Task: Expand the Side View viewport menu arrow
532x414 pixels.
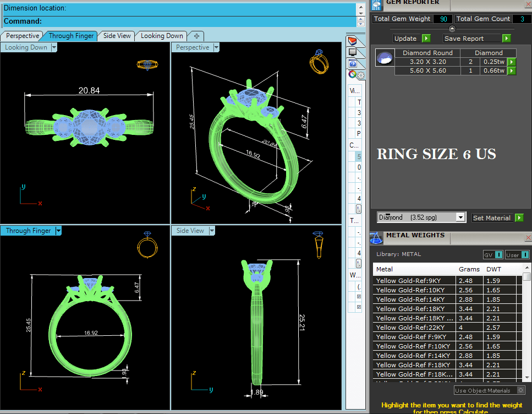Action: (209, 231)
